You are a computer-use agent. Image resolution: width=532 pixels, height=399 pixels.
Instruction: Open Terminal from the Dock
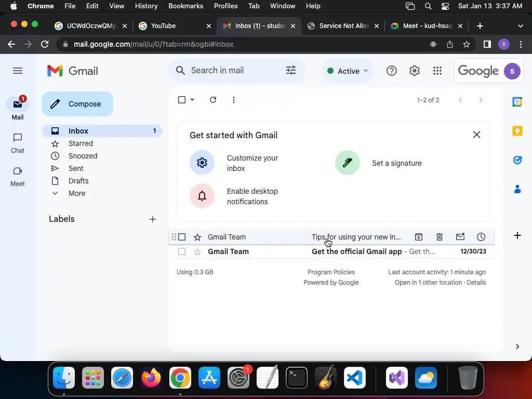point(296,378)
